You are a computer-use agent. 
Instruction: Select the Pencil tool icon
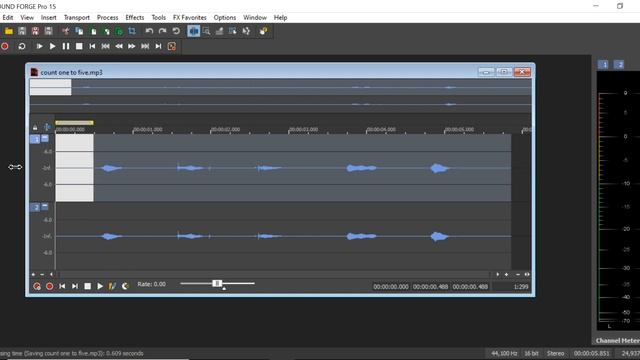(220, 31)
